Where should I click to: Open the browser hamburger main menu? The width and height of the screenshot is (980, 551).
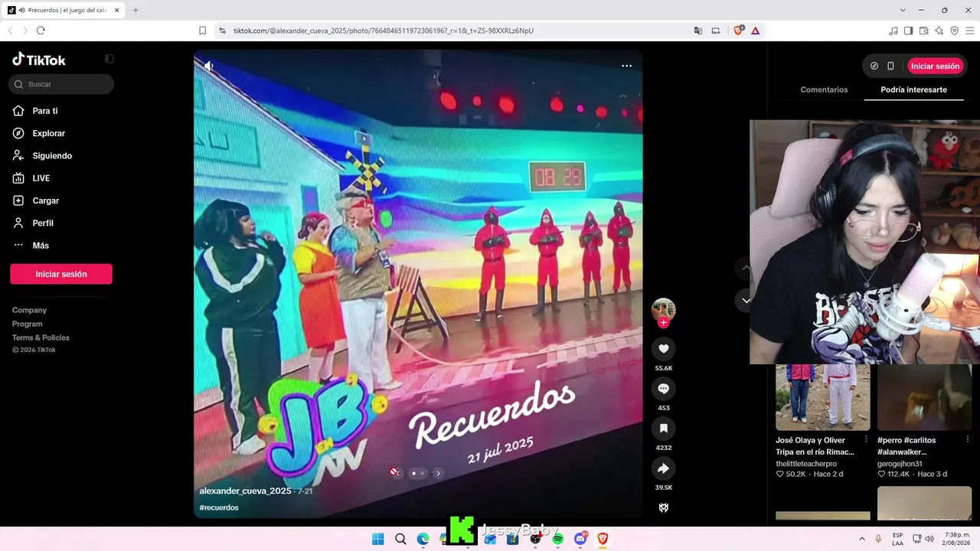coord(969,31)
